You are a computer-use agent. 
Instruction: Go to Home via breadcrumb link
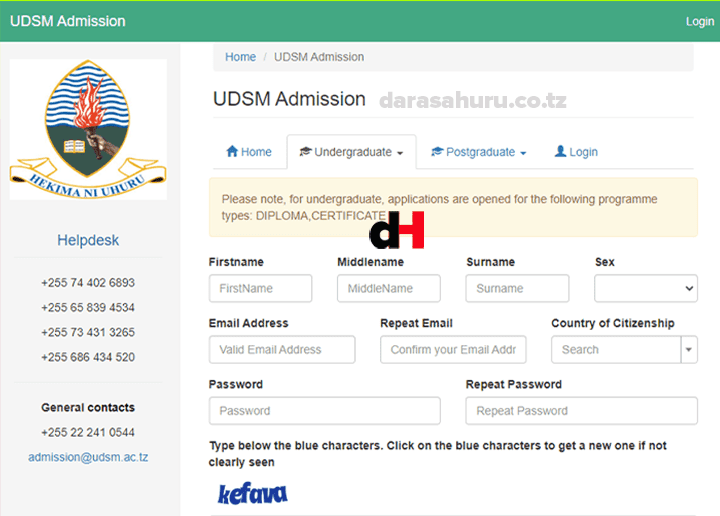click(240, 57)
